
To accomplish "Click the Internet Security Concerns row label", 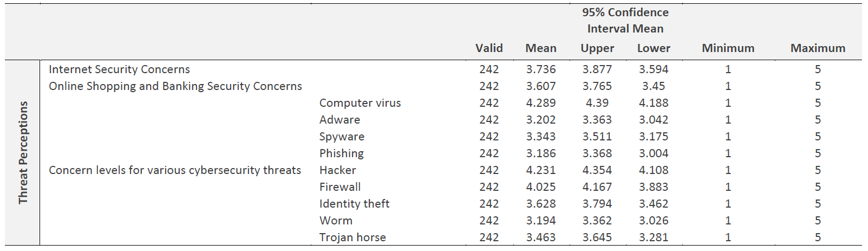I will click(119, 69).
